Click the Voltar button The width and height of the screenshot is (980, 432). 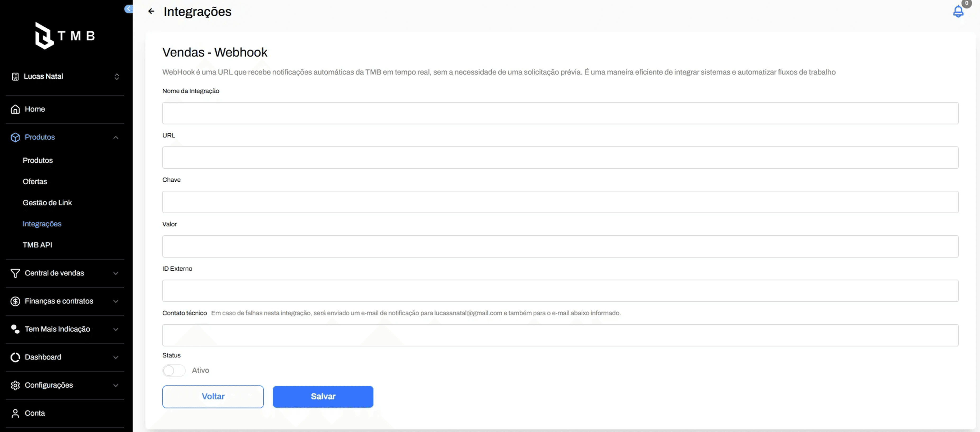point(213,397)
